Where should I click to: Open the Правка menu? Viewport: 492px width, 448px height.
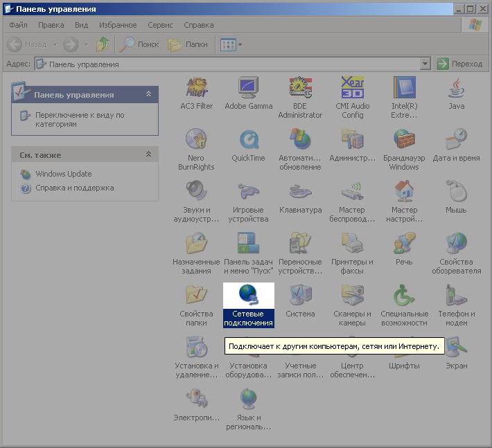point(51,25)
